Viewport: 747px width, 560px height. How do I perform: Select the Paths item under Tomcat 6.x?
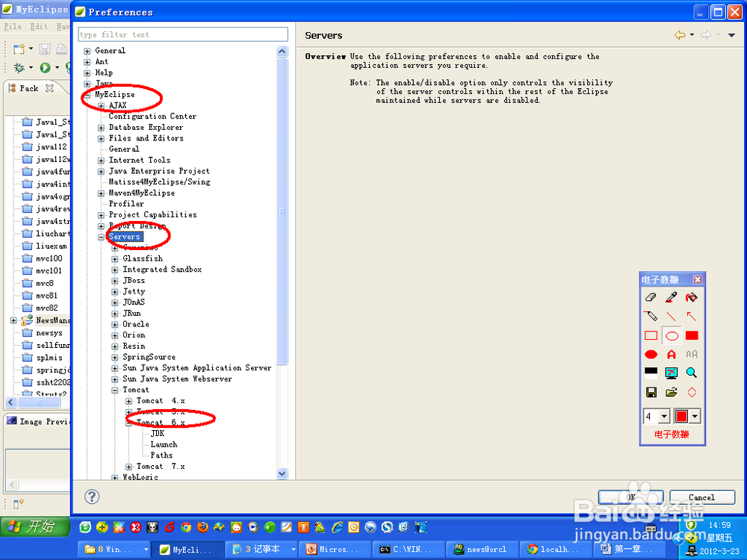pos(161,455)
